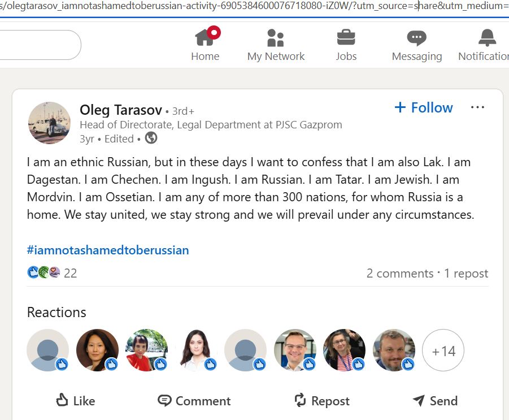The height and width of the screenshot is (420, 509).
Task: Send the post to someone
Action: 435,401
